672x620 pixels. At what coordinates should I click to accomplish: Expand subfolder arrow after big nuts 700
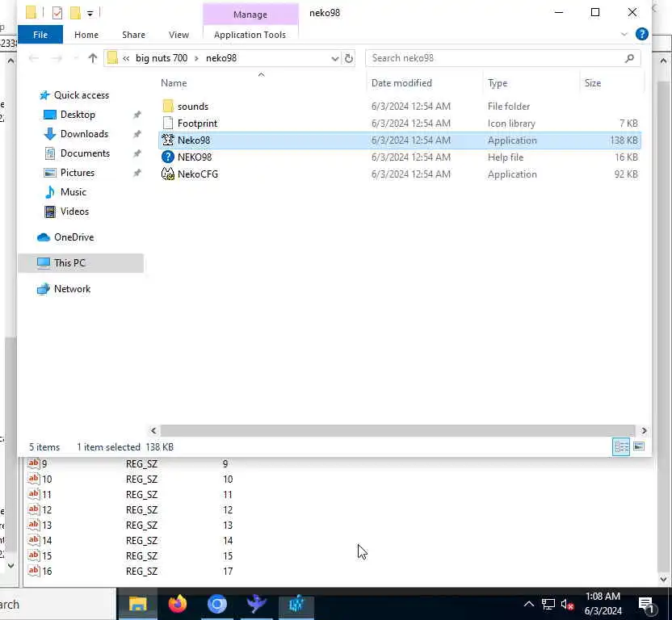point(196,58)
